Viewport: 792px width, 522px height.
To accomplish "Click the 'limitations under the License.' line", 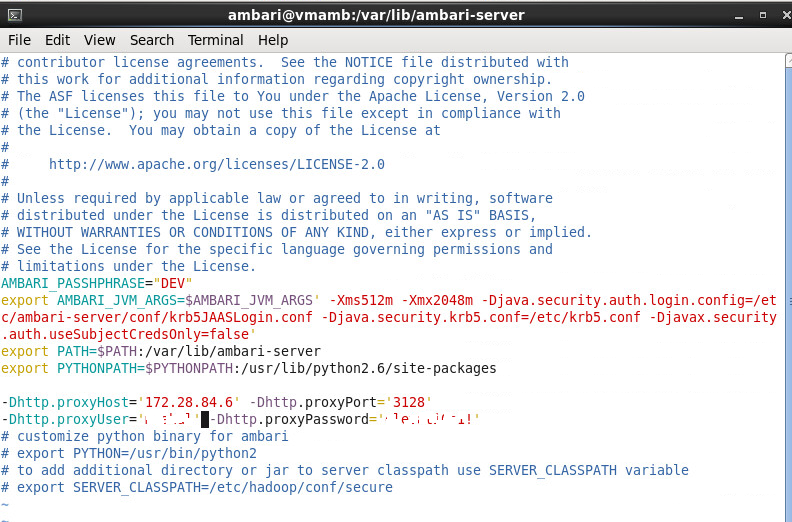I will [x=129, y=266].
